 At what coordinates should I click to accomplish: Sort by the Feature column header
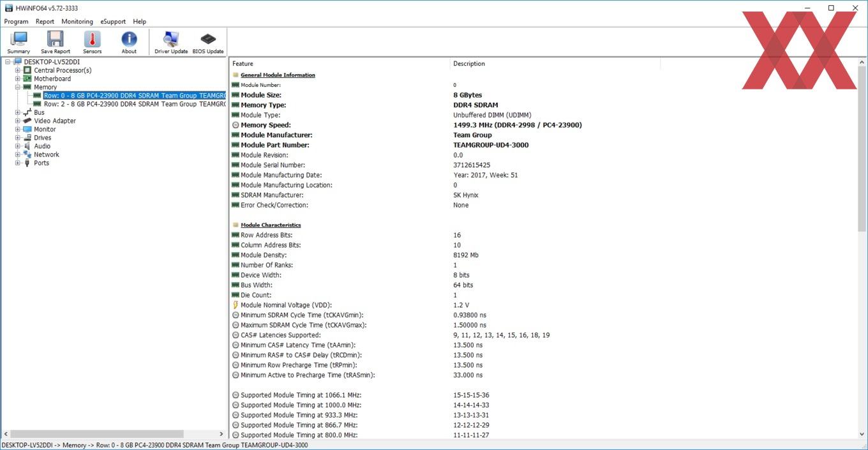coord(339,64)
